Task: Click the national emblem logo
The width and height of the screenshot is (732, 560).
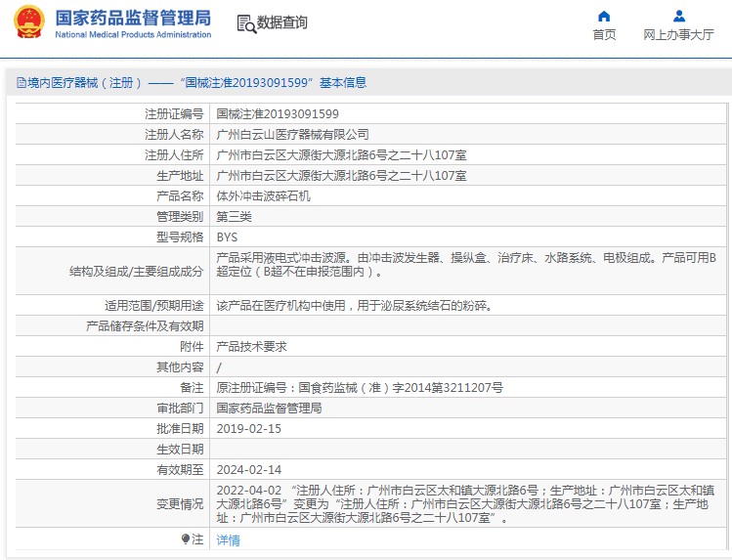Action: coord(29,22)
